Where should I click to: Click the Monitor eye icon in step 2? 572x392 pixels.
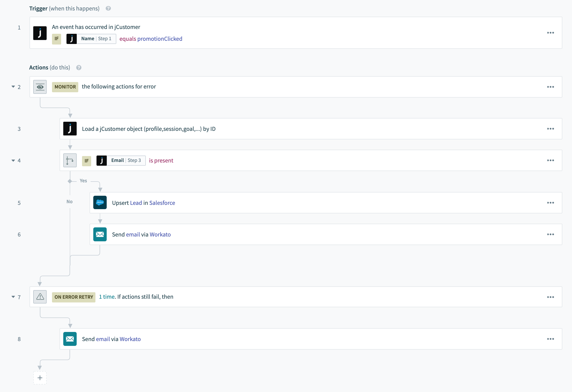tap(40, 87)
